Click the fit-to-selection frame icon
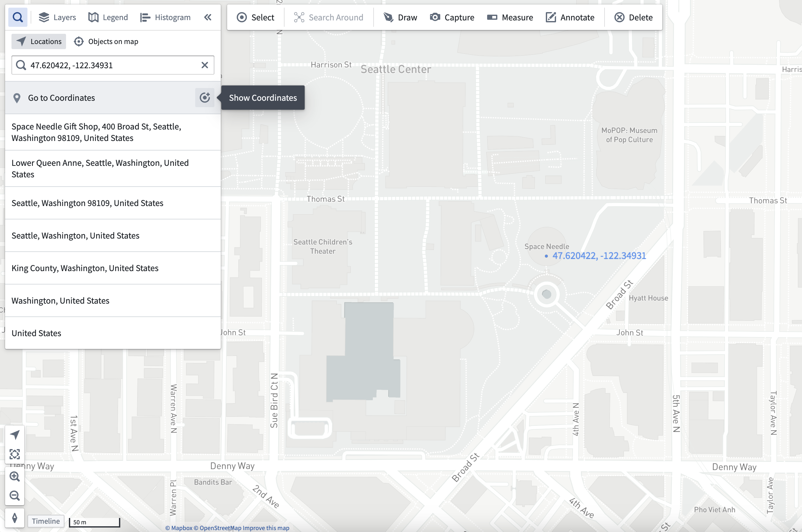Screen dimensions: 802x532 [x=15, y=454]
